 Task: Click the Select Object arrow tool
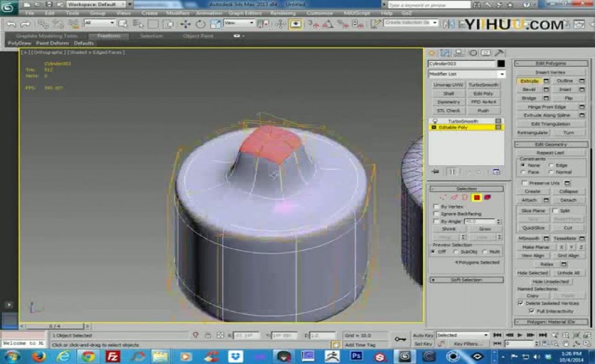tap(123, 24)
